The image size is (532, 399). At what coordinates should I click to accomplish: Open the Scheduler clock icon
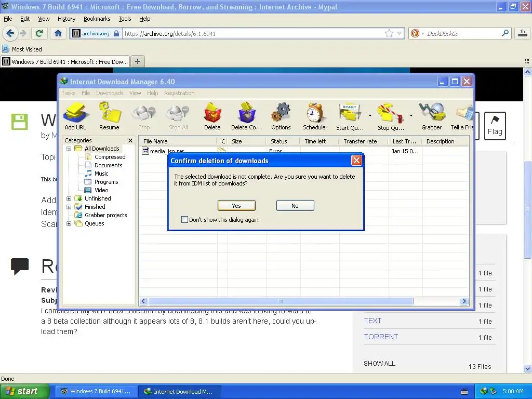[x=315, y=116]
